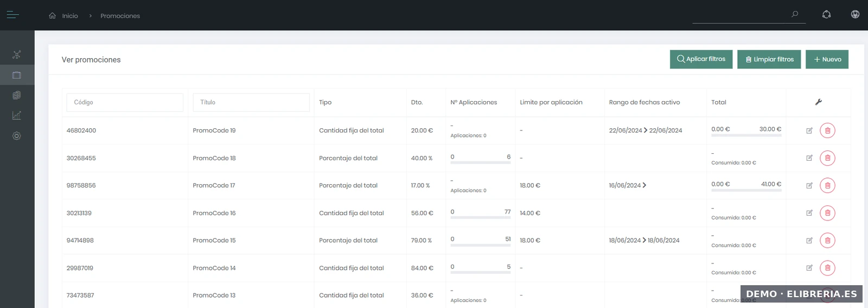The width and height of the screenshot is (868, 308).
Task: Focus the Título filter field
Action: (251, 102)
